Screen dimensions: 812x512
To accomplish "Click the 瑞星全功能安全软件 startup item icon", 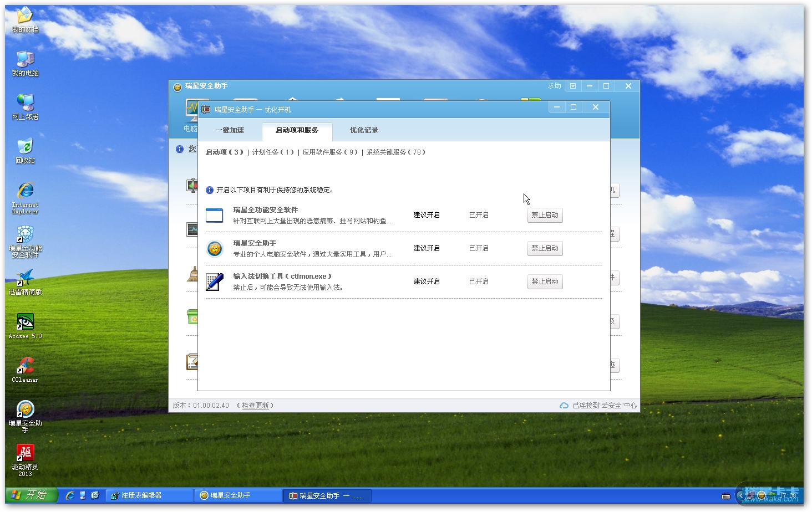I will pos(214,215).
